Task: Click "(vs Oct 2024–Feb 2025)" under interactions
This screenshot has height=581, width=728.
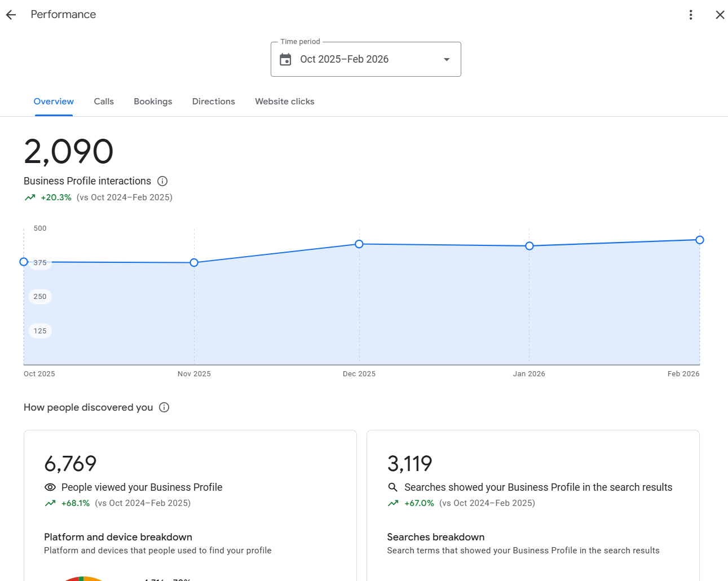Action: pyautogui.click(x=125, y=197)
